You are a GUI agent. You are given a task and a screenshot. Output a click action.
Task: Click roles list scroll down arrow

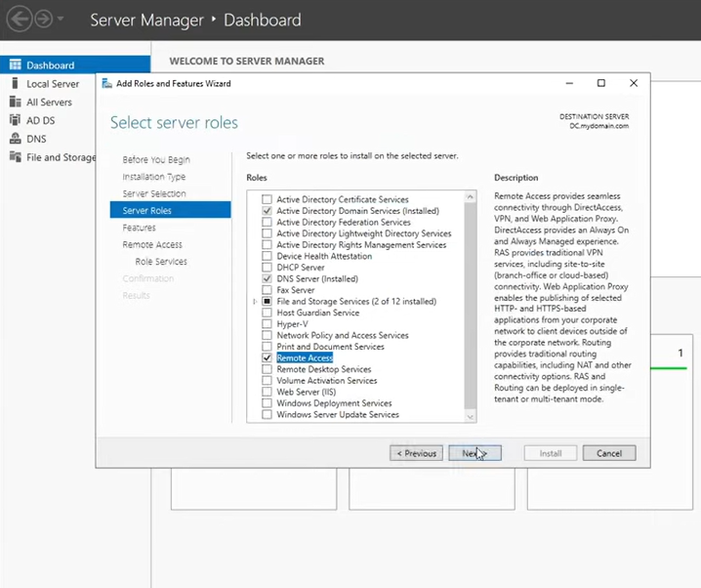click(x=470, y=417)
